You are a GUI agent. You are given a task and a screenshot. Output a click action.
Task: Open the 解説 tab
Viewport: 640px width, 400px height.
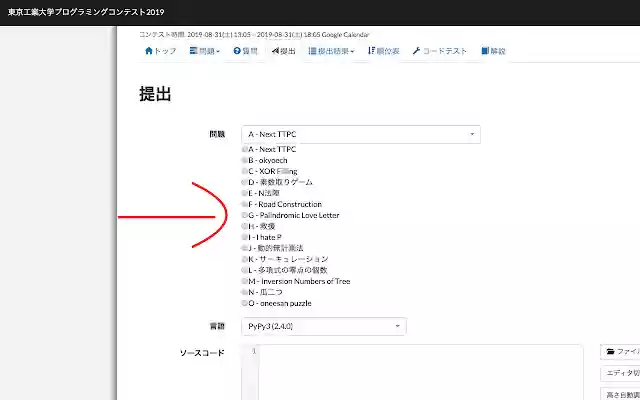(x=493, y=51)
